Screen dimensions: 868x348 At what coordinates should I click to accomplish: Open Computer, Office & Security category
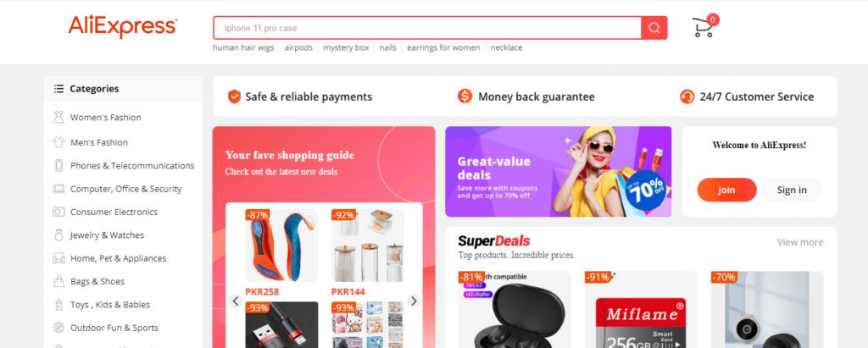[x=125, y=189]
